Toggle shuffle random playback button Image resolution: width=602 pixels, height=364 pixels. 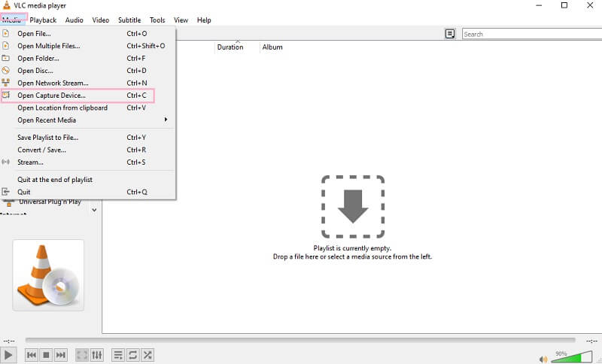tap(147, 355)
